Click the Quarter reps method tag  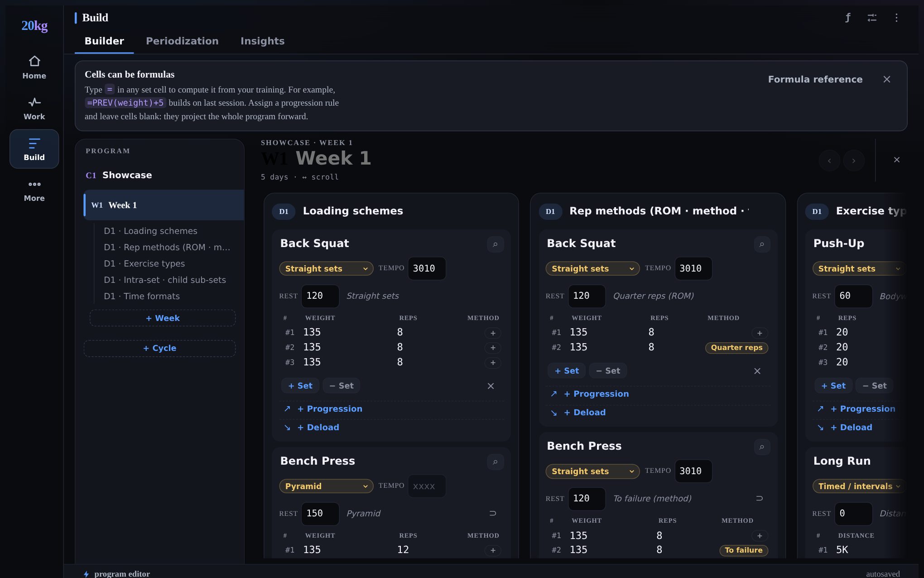pyautogui.click(x=736, y=348)
